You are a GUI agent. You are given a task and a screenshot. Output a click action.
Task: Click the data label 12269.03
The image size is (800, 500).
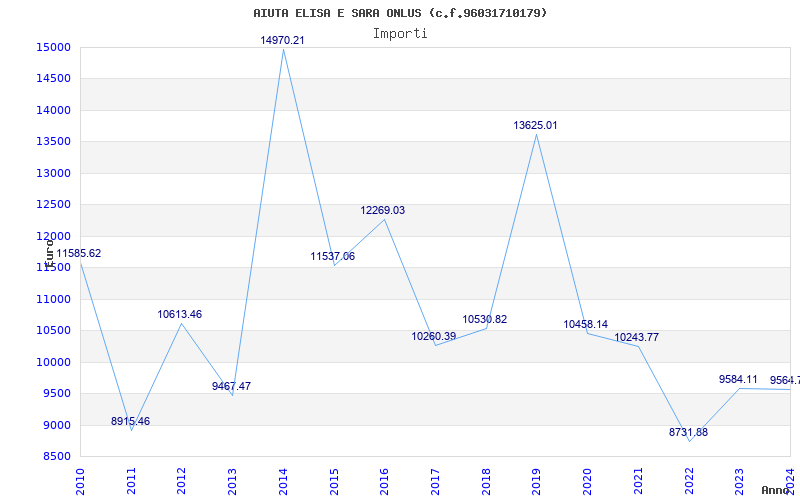tap(383, 210)
